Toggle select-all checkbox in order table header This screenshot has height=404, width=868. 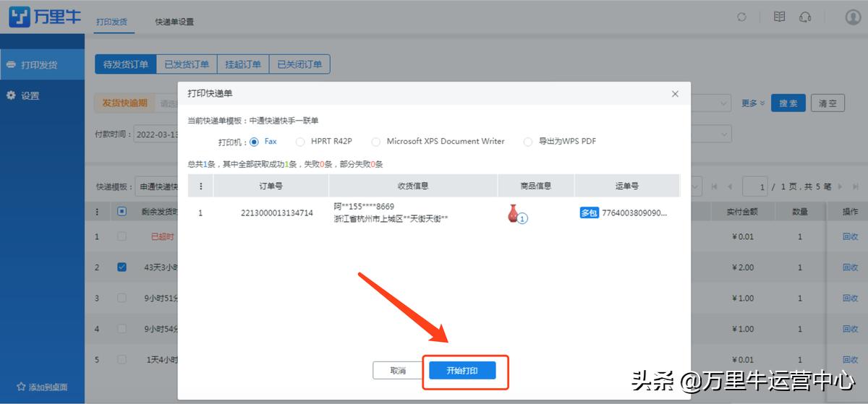click(x=122, y=212)
